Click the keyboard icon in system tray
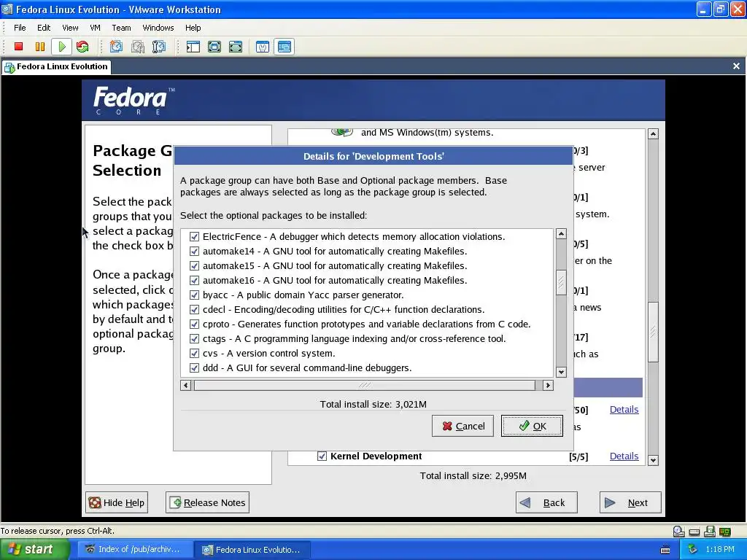Viewport: 747px width, 560px height. pyautogui.click(x=665, y=550)
